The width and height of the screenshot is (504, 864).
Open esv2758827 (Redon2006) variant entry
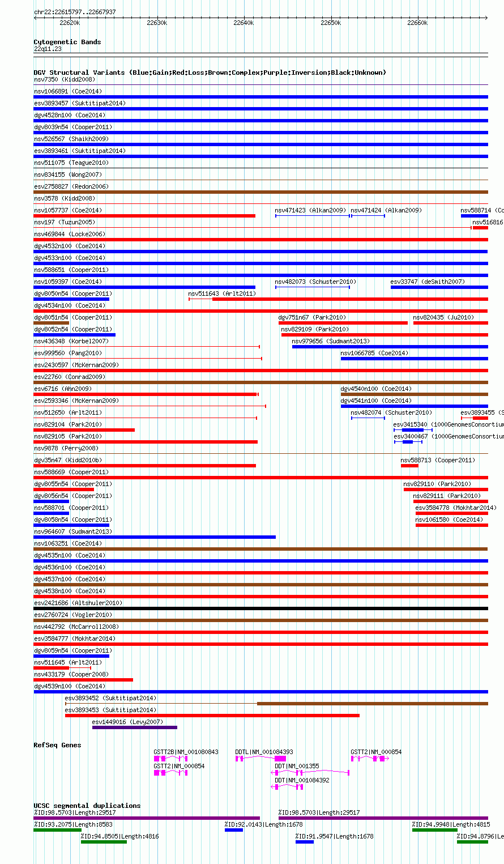click(71, 186)
